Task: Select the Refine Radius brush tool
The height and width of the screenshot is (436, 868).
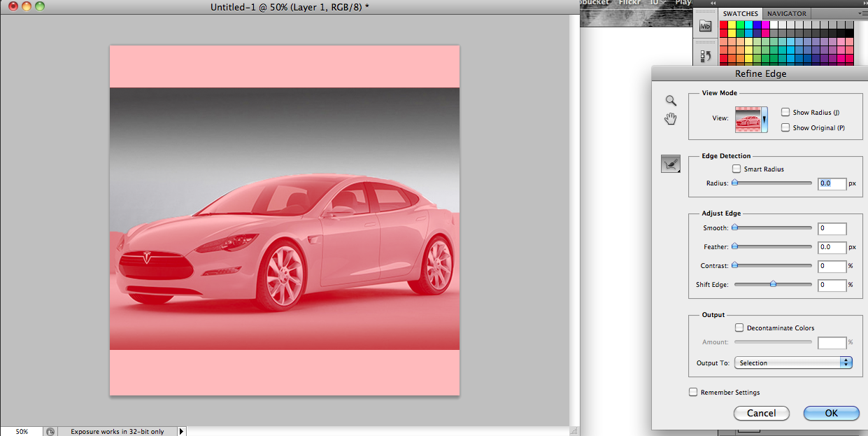Action: point(671,164)
